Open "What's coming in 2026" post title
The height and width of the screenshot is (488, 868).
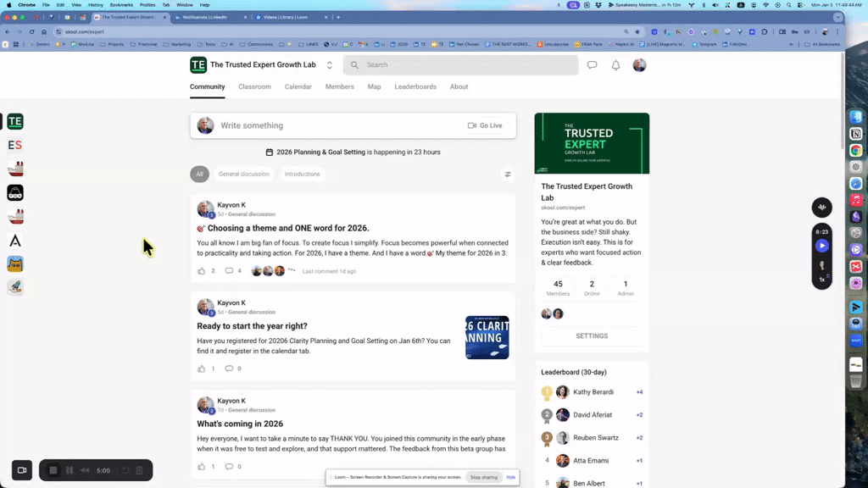point(240,424)
